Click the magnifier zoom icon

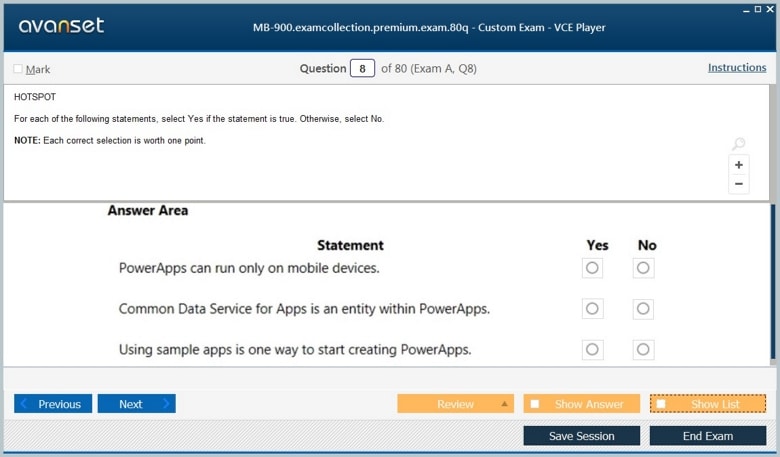[x=739, y=145]
